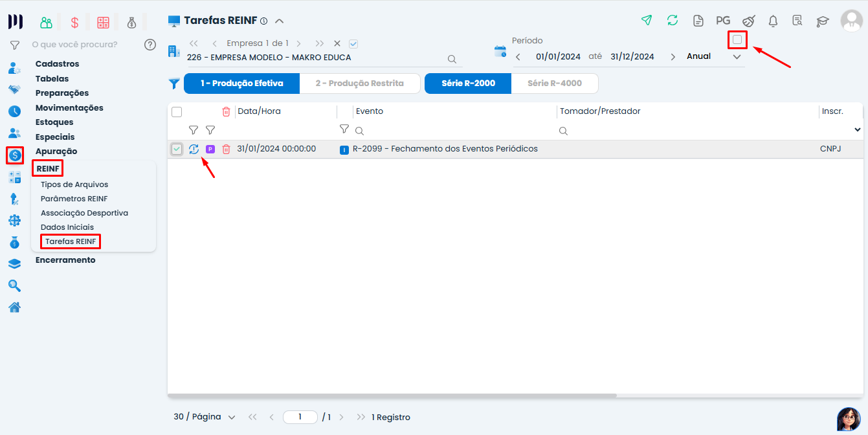Click the graduation cap help icon

822,21
